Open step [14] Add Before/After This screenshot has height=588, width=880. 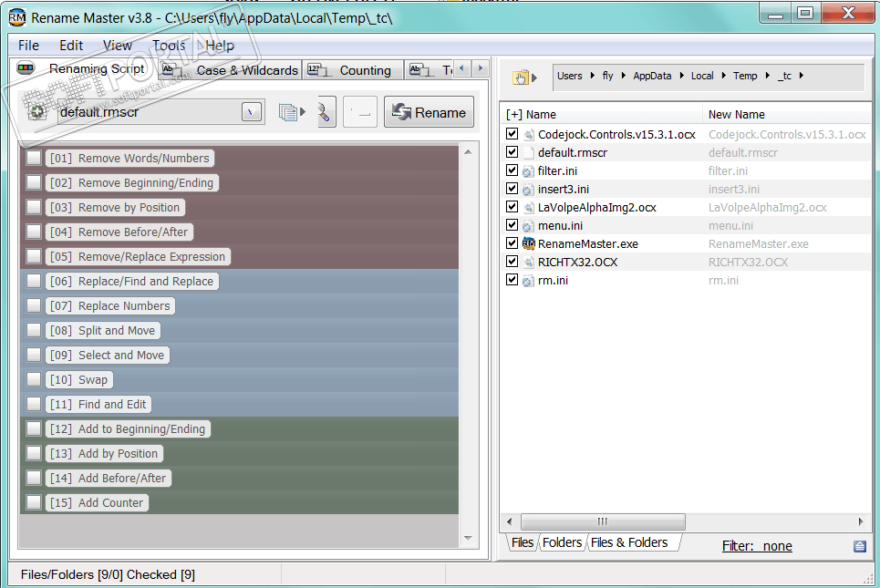pos(109,478)
